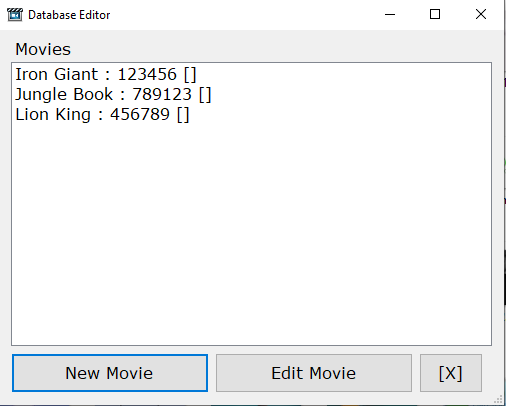Click the empty brackets after 456789
The image size is (506, 406).
click(183, 115)
